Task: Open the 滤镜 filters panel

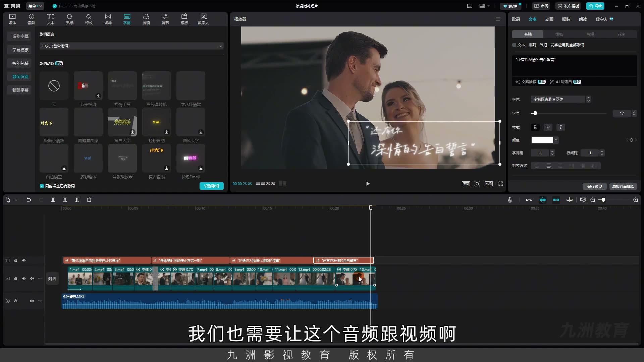Action: [146, 19]
